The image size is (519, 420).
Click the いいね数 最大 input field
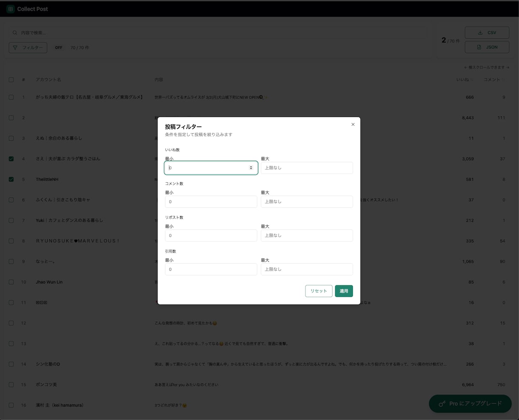(x=307, y=168)
